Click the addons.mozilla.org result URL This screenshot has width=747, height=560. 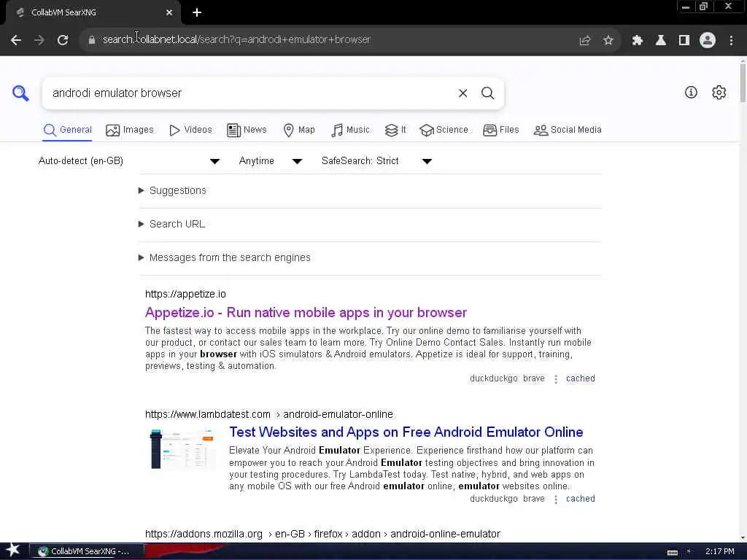point(322,534)
